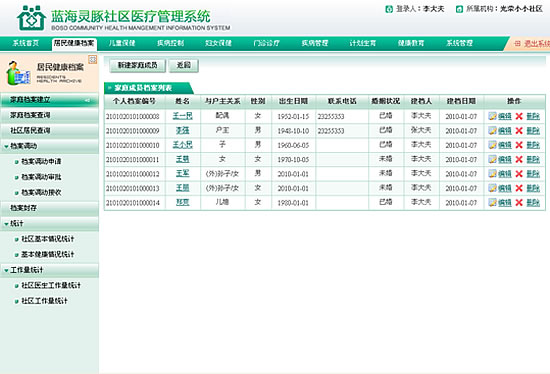Open 档案封存 in the sidebar
The width and height of the screenshot is (550, 374).
coord(49,208)
